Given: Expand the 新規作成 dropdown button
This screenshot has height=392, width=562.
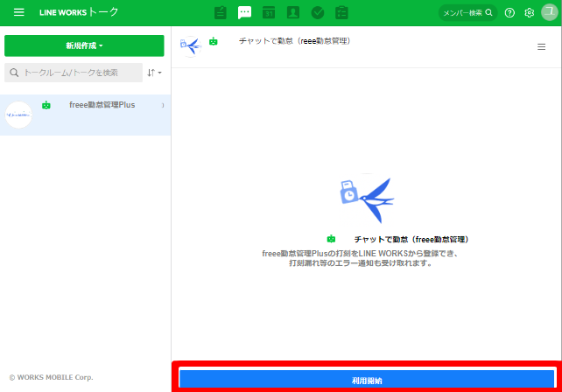Looking at the screenshot, I should click(84, 45).
